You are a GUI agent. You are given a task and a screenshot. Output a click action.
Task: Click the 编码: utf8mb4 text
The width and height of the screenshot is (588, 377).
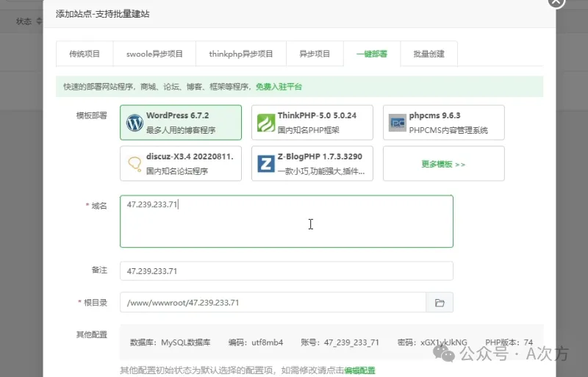click(x=256, y=342)
